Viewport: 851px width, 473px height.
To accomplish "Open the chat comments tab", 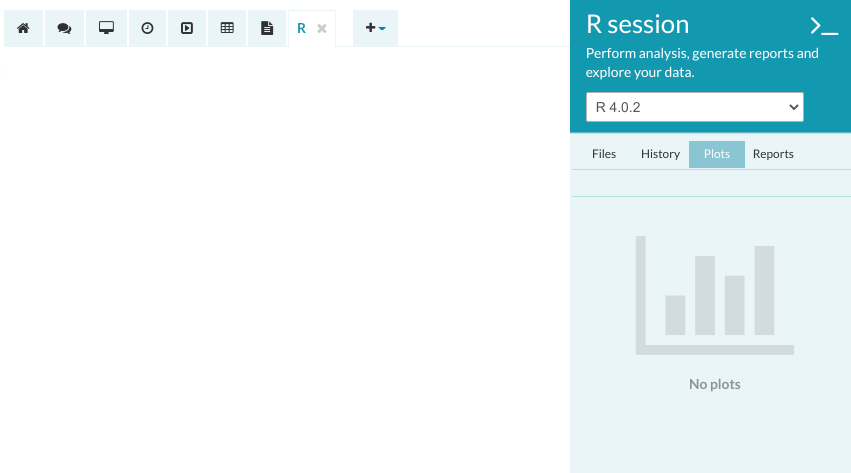I will (x=64, y=29).
